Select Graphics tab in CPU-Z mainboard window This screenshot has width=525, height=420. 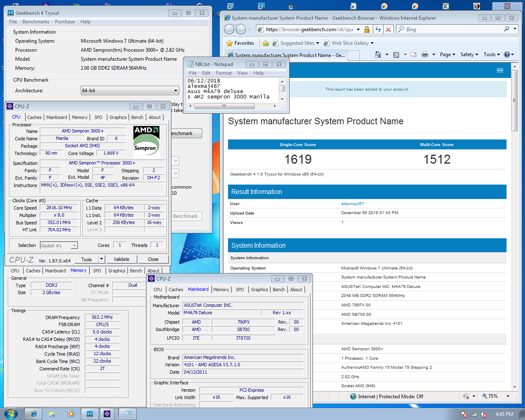[x=260, y=290]
